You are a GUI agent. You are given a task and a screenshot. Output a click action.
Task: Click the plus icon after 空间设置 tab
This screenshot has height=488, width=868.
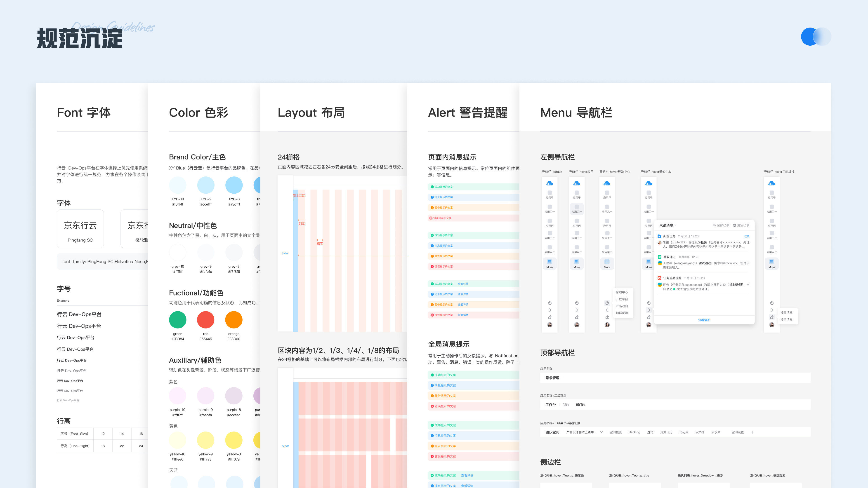click(x=752, y=432)
